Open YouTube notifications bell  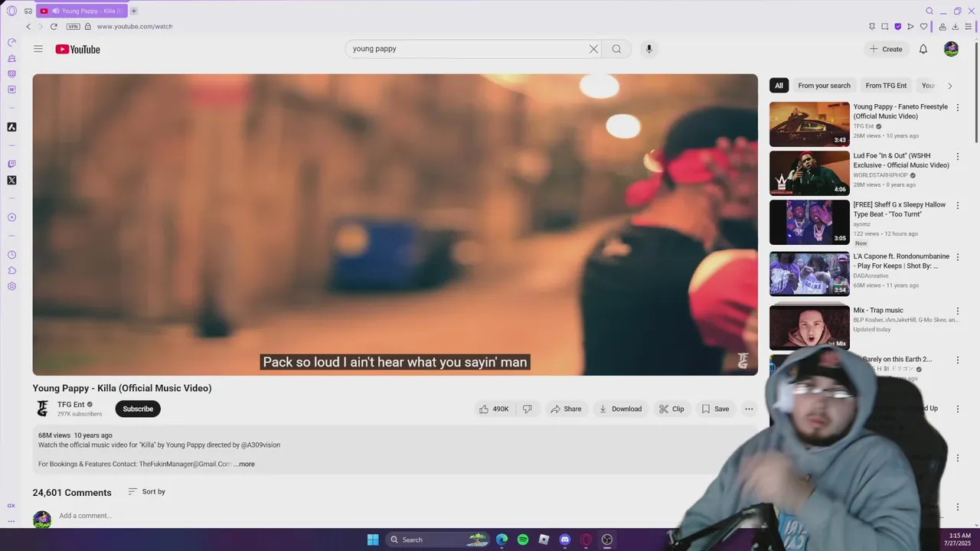coord(923,49)
